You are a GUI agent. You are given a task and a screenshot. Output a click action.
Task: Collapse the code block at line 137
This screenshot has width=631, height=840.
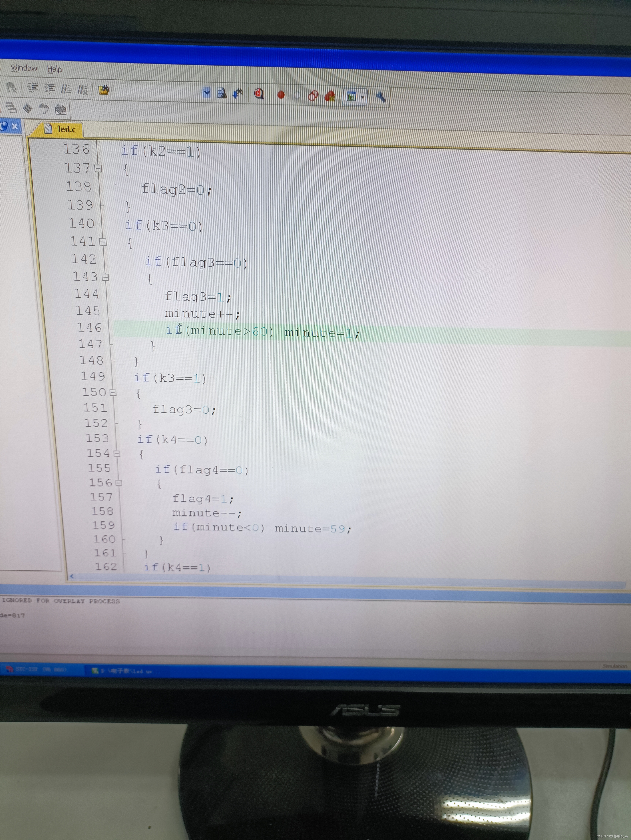(98, 168)
